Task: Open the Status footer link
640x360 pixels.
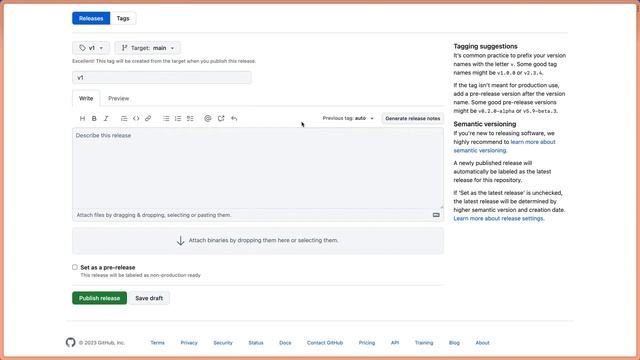Action: [256, 342]
